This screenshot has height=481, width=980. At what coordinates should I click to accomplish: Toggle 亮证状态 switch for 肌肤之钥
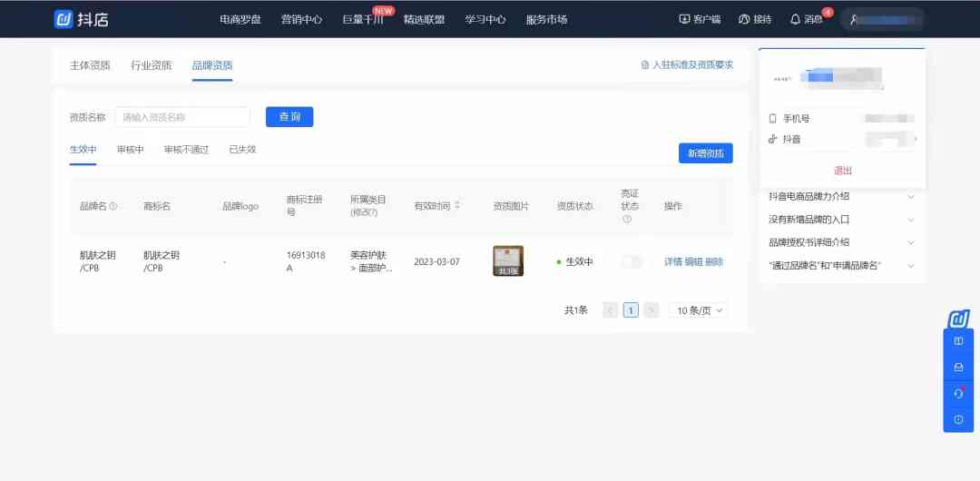click(631, 261)
